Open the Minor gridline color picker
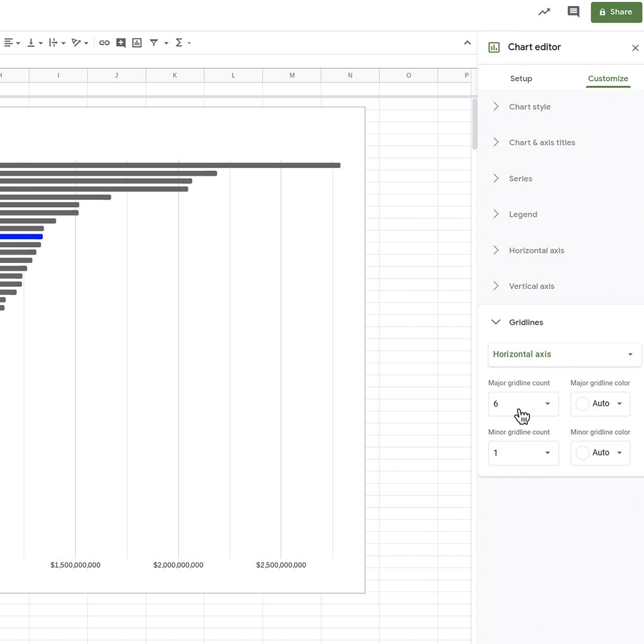 pyautogui.click(x=600, y=453)
